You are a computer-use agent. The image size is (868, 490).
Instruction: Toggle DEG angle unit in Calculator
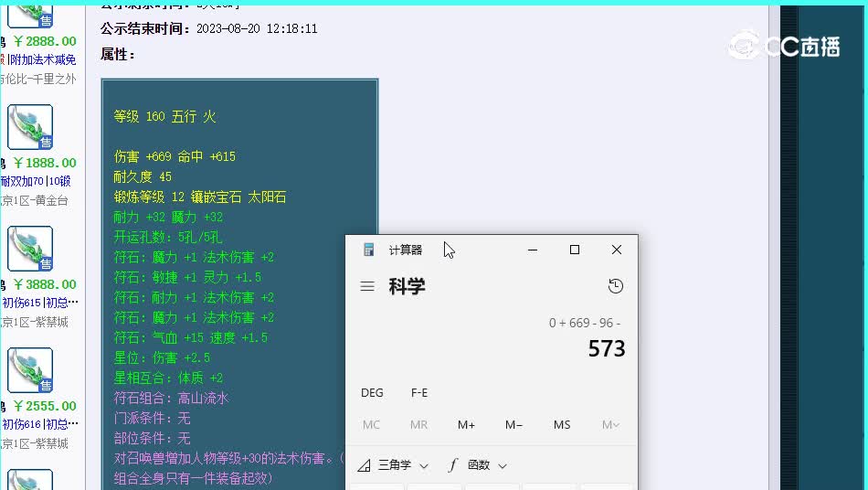click(x=372, y=392)
